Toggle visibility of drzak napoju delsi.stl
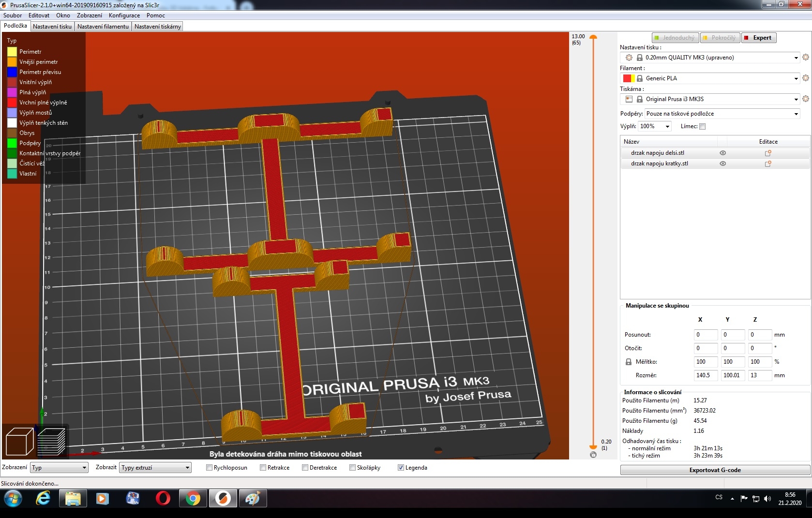 [x=723, y=153]
